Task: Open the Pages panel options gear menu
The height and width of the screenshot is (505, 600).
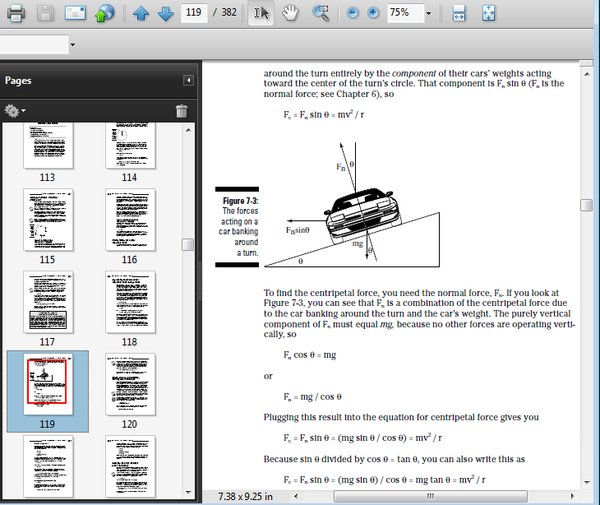Action: pos(15,111)
